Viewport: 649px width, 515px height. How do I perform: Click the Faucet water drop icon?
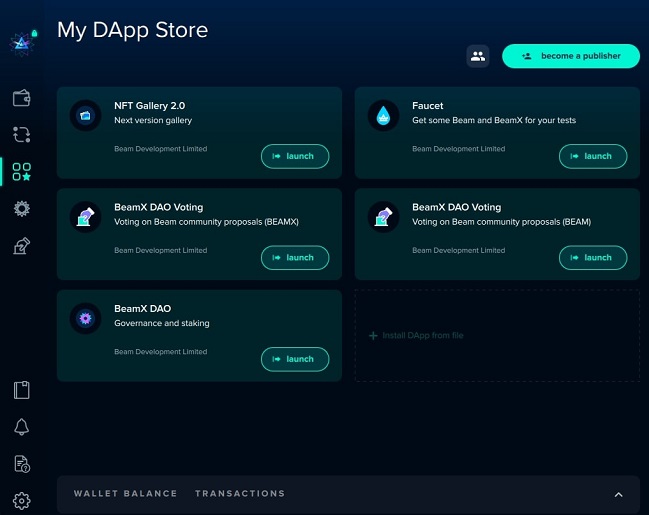click(383, 116)
